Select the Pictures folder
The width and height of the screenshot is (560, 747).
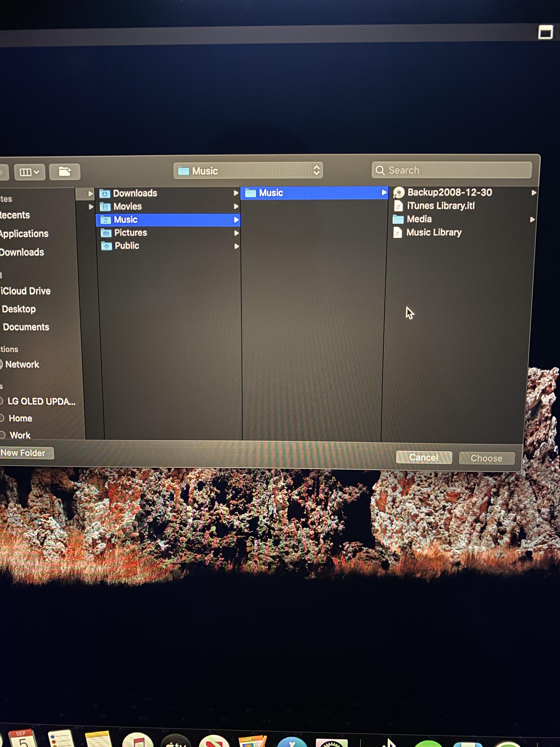click(x=130, y=233)
